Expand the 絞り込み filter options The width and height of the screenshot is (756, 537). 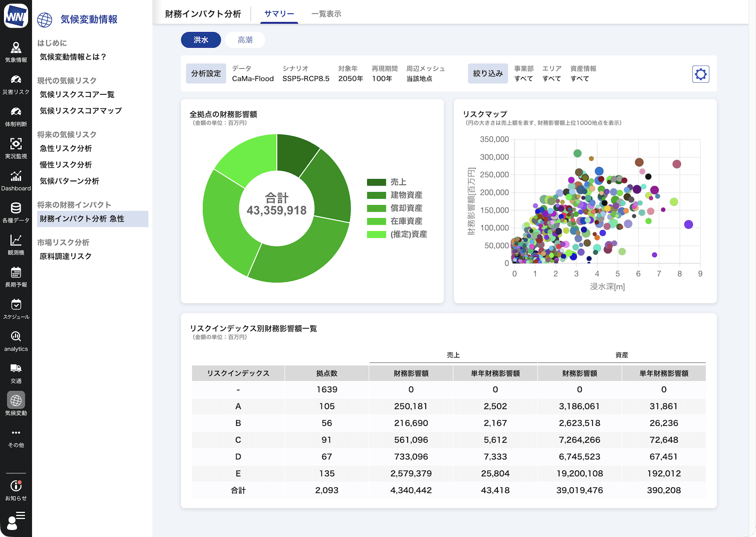point(488,74)
